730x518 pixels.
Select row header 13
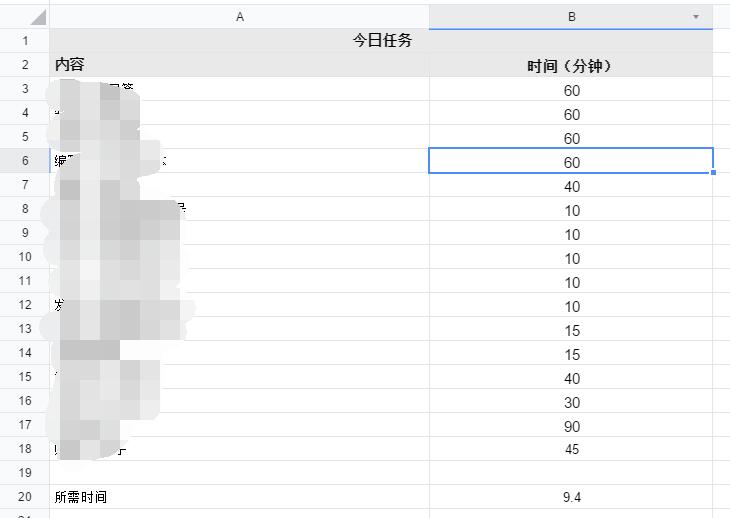(x=25, y=329)
